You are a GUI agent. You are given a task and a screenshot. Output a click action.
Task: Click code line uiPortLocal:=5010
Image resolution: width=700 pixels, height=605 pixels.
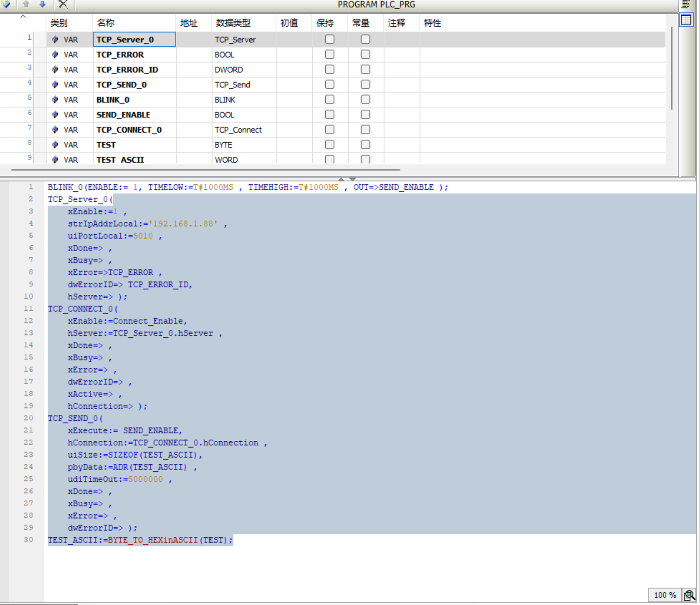tap(115, 236)
